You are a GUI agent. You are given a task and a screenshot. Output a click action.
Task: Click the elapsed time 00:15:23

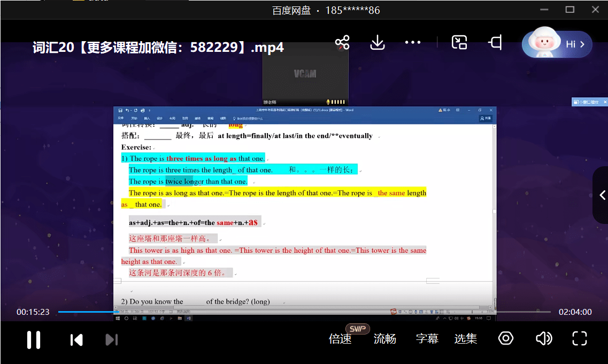click(x=33, y=312)
